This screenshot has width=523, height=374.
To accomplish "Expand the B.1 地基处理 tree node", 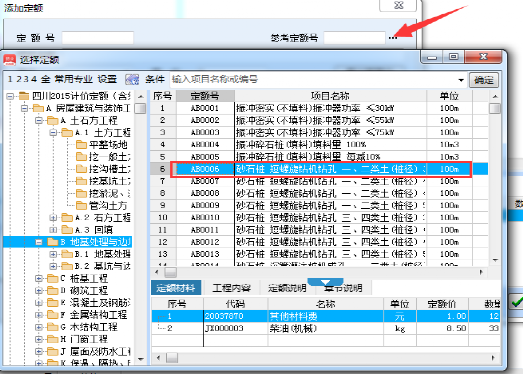I will tap(53, 254).
